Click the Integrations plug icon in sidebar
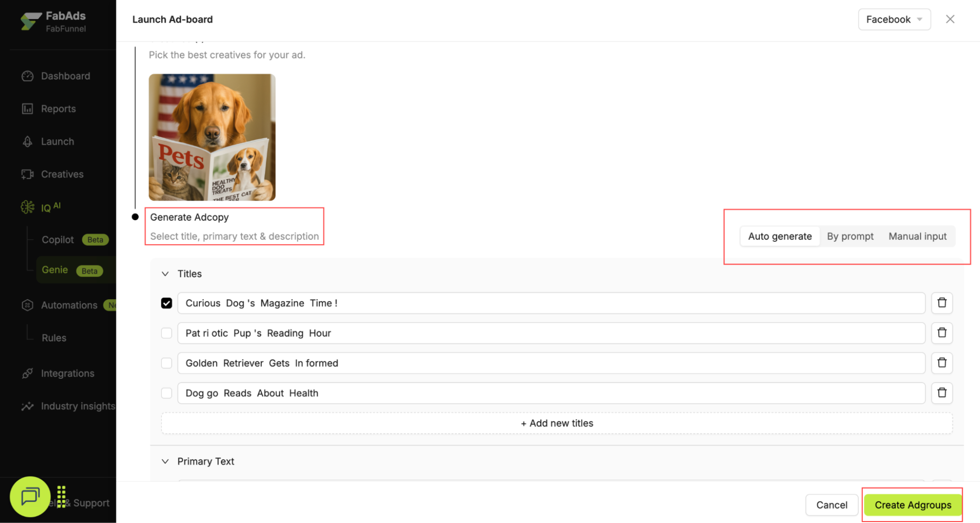Image resolution: width=980 pixels, height=523 pixels. [x=27, y=373]
